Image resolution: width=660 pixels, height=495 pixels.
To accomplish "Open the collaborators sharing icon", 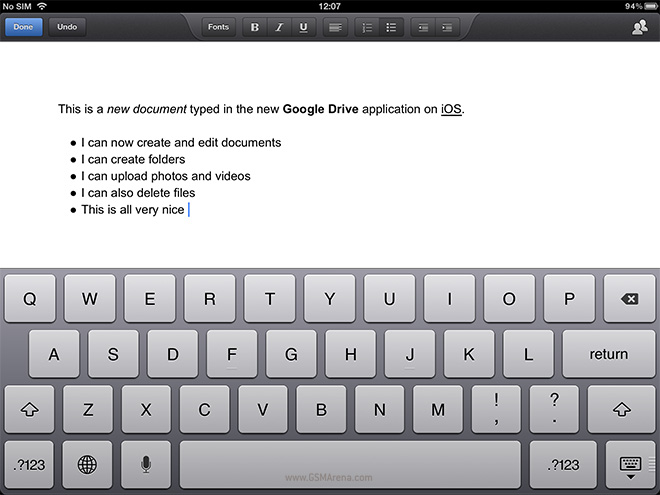I will [639, 27].
